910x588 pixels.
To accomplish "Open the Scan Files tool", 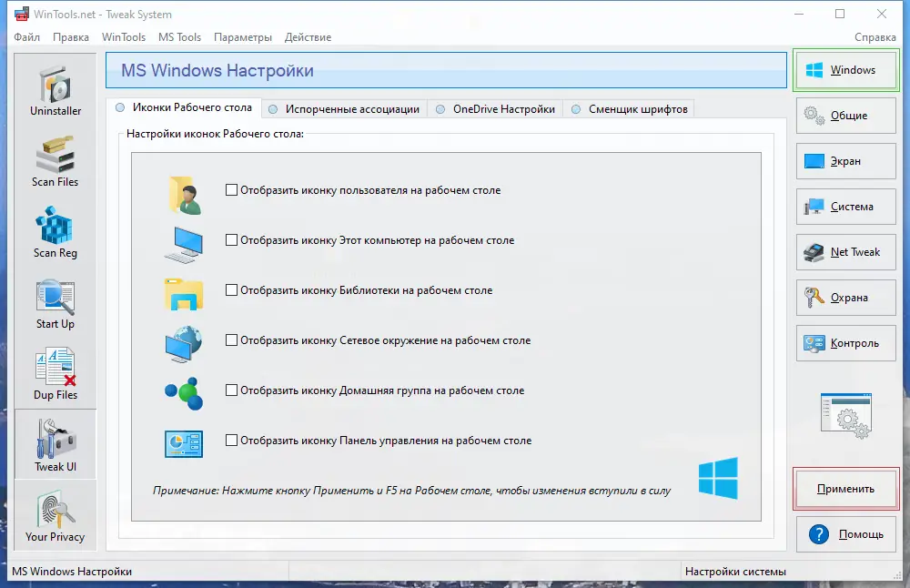I will point(56,162).
